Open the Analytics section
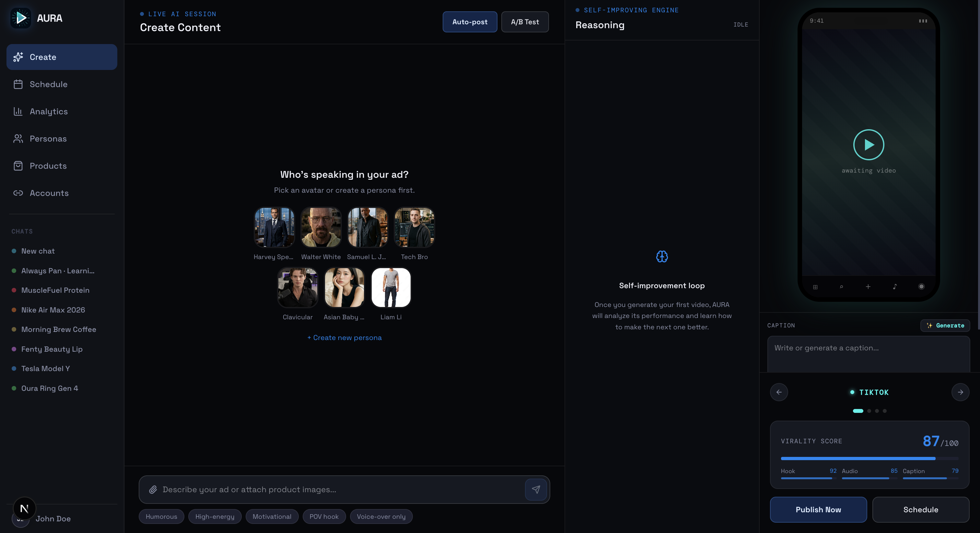 [x=48, y=111]
